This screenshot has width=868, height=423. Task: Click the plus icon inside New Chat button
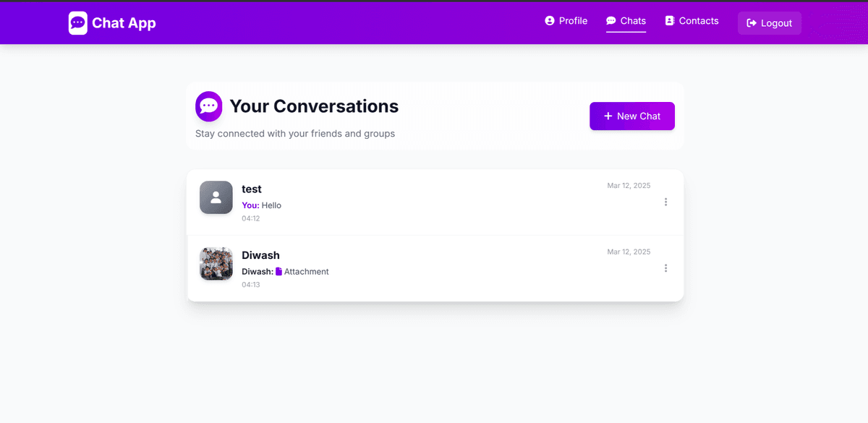point(608,116)
